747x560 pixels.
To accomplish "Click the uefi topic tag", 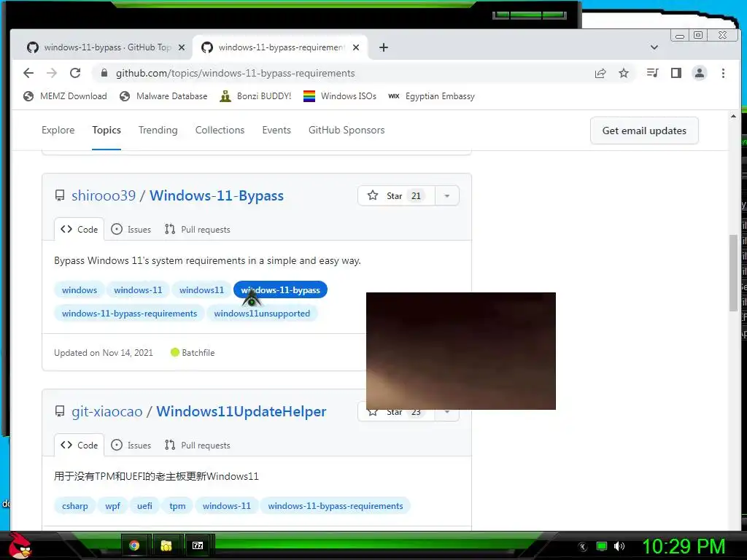I will click(x=145, y=506).
